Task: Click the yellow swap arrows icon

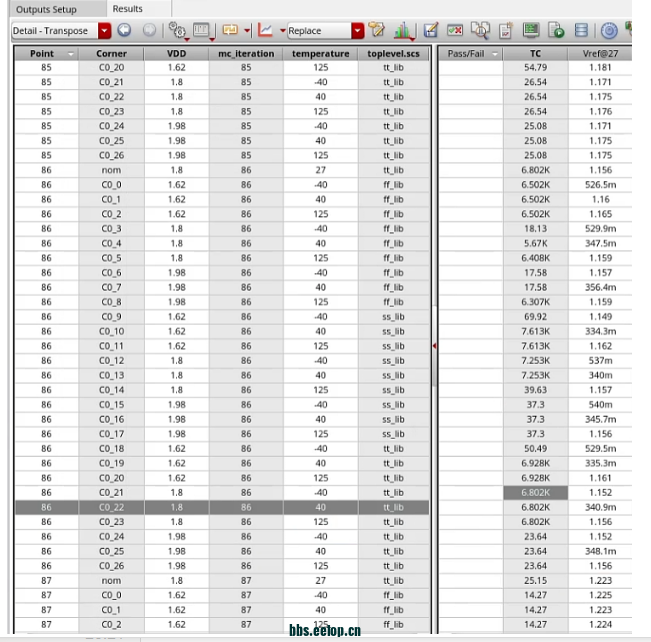Action: tap(230, 30)
